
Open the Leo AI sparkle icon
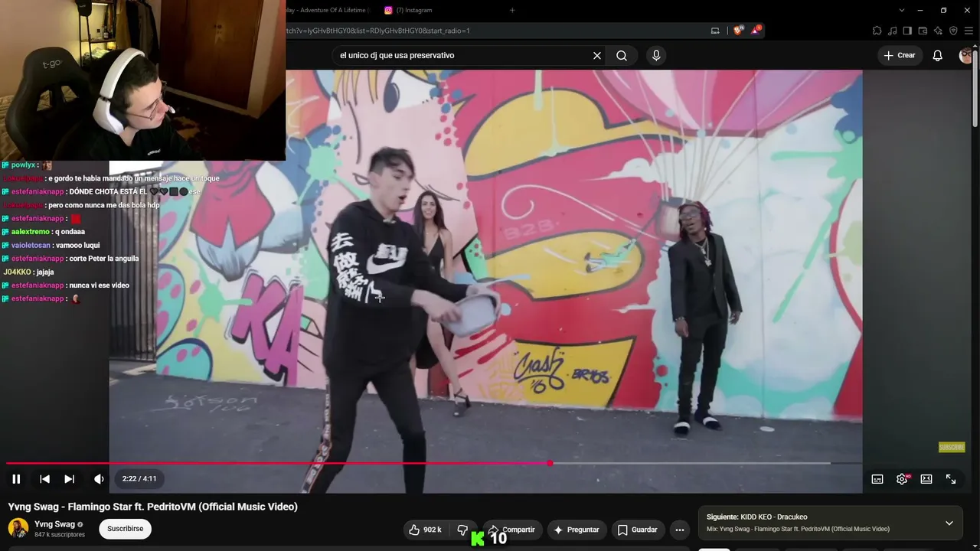938,31
